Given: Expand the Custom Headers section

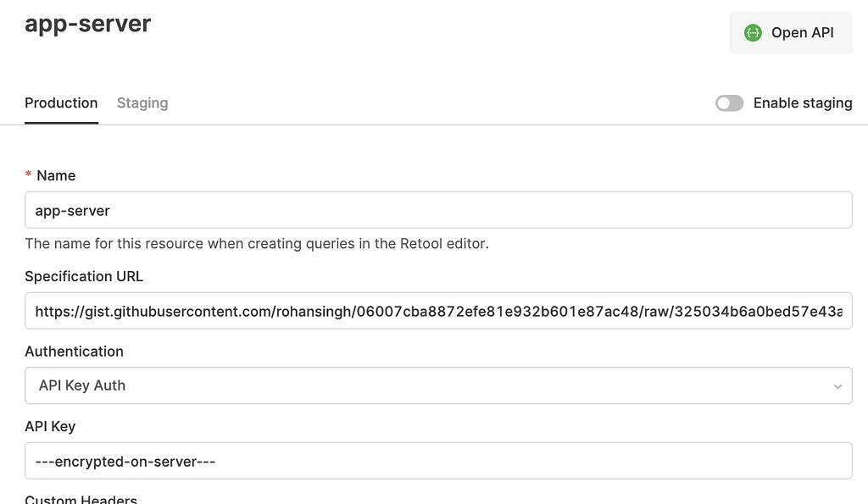Looking at the screenshot, I should [x=81, y=499].
